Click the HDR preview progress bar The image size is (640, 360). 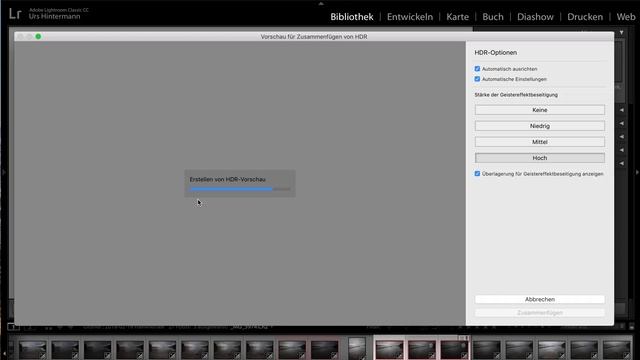(240, 189)
